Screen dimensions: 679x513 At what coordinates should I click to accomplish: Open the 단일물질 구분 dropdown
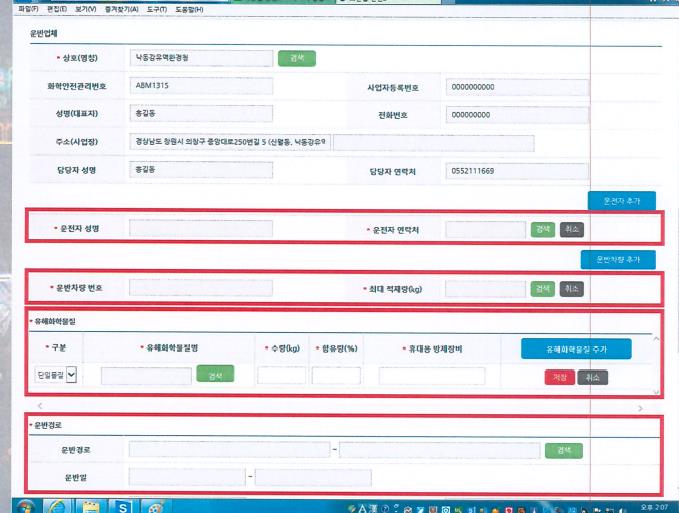click(x=55, y=375)
